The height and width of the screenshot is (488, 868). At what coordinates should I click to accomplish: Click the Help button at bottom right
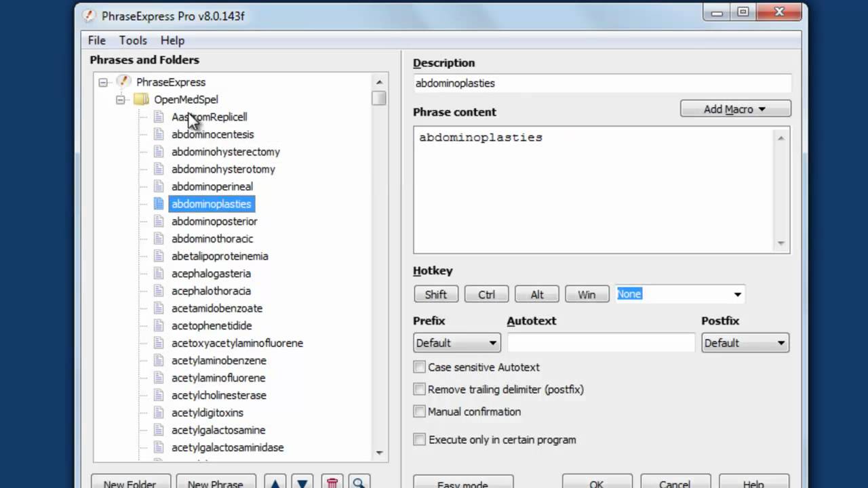[x=753, y=483]
